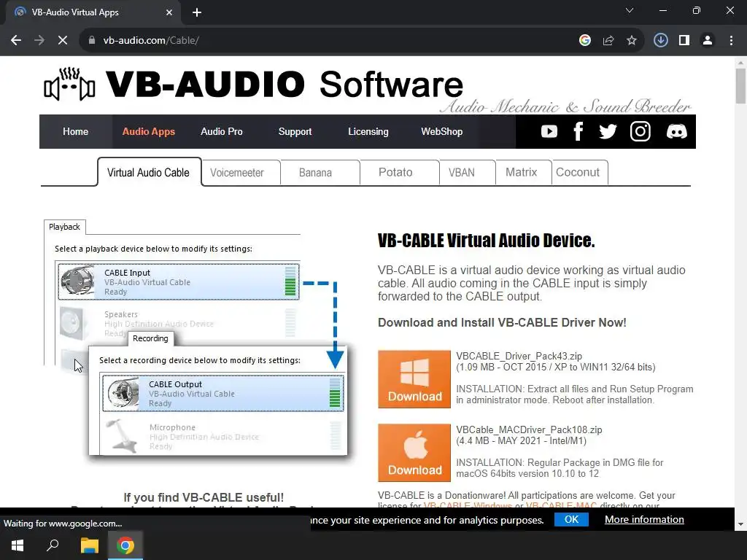Screen dimensions: 747x560
Task: Open the Windows Start menu
Action: [x=18, y=545]
